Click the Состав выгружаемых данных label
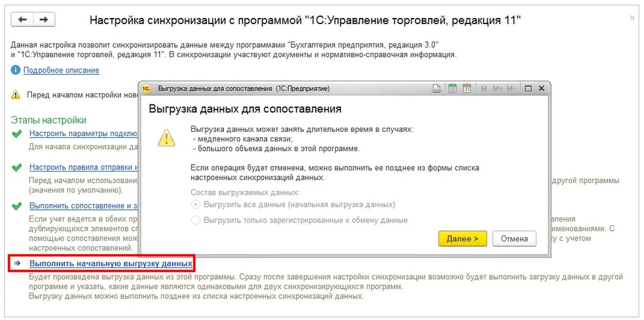 coord(245,192)
